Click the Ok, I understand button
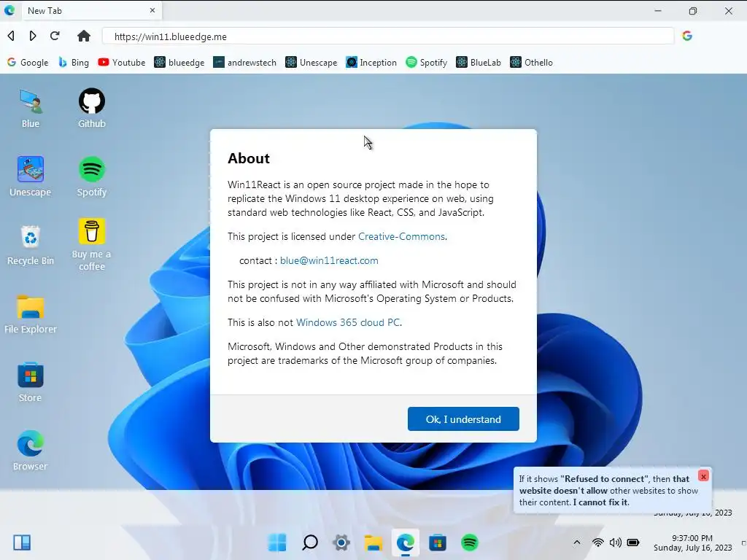The height and width of the screenshot is (560, 747). [463, 419]
